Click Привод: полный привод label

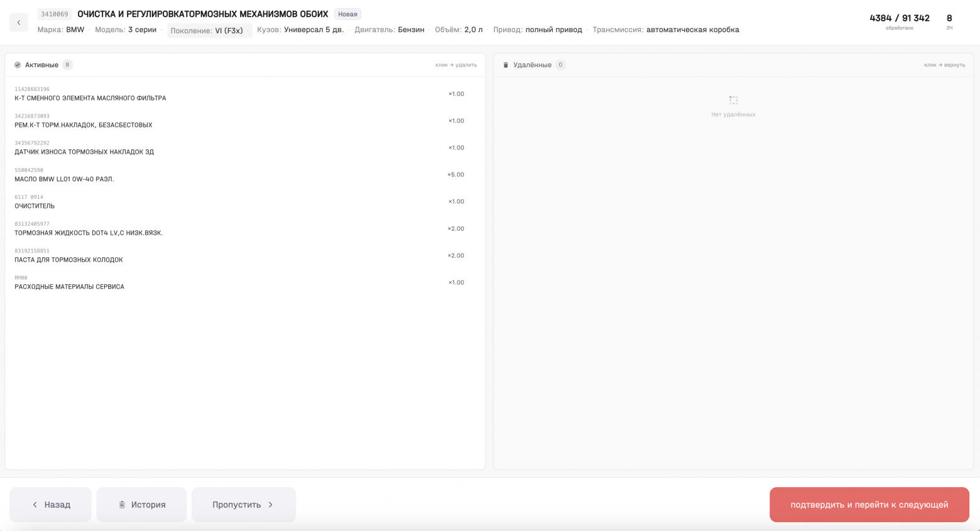[x=538, y=29]
